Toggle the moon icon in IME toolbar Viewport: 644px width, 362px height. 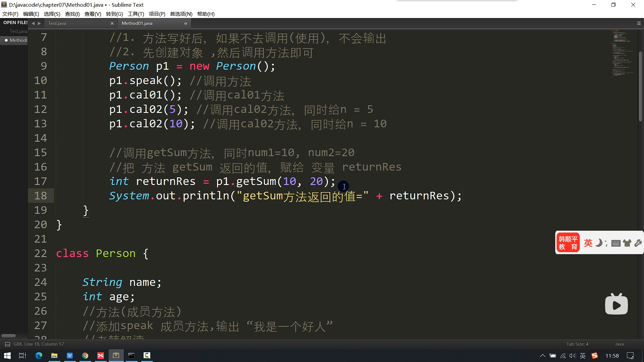pos(598,243)
